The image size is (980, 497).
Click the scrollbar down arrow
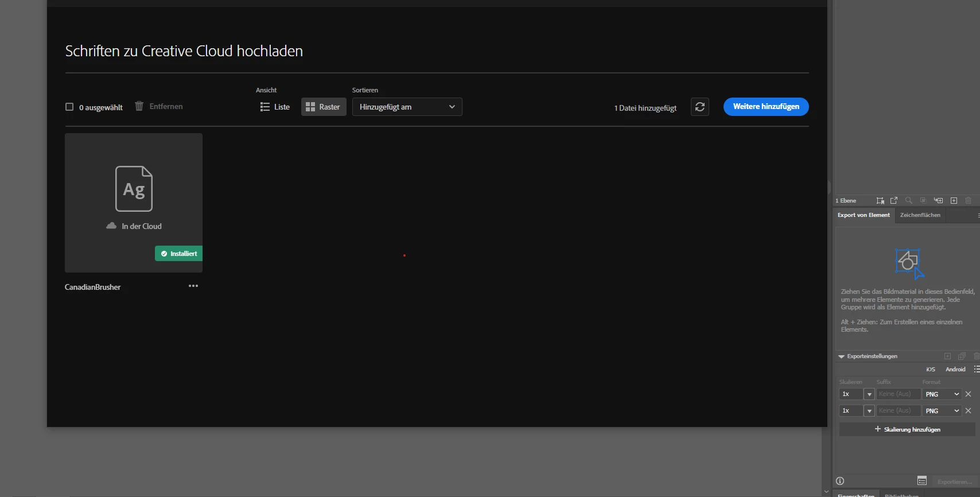(x=826, y=491)
